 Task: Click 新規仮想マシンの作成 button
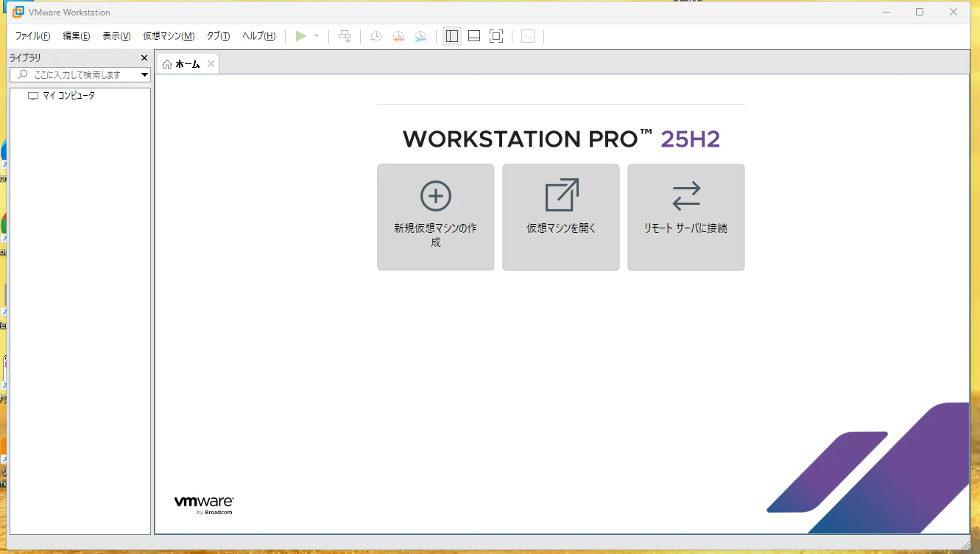[x=436, y=217]
